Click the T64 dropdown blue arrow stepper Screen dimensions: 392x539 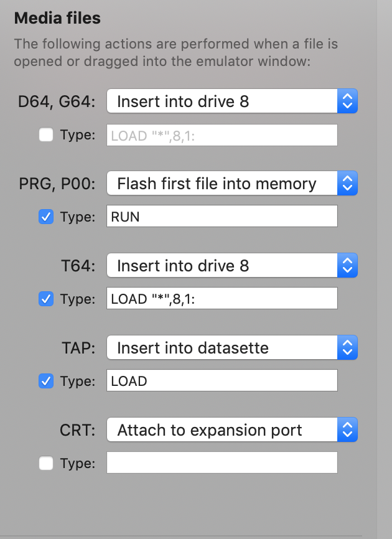pyautogui.click(x=347, y=265)
